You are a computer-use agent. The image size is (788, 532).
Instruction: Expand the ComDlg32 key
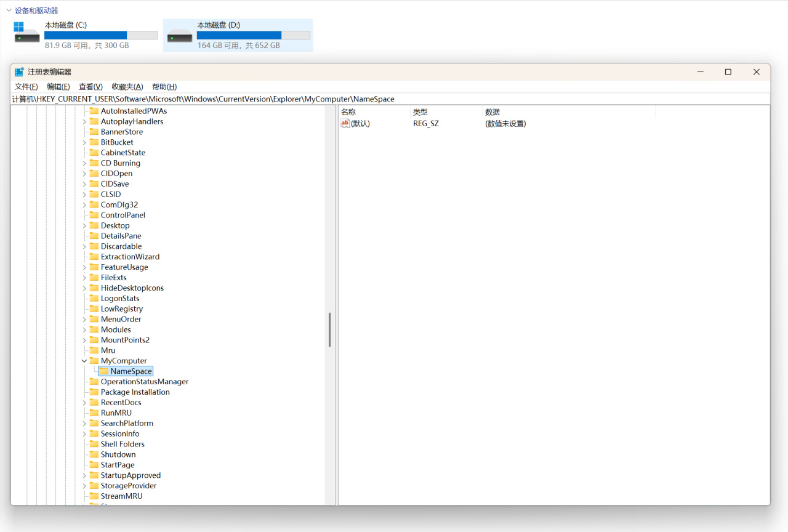click(x=84, y=204)
